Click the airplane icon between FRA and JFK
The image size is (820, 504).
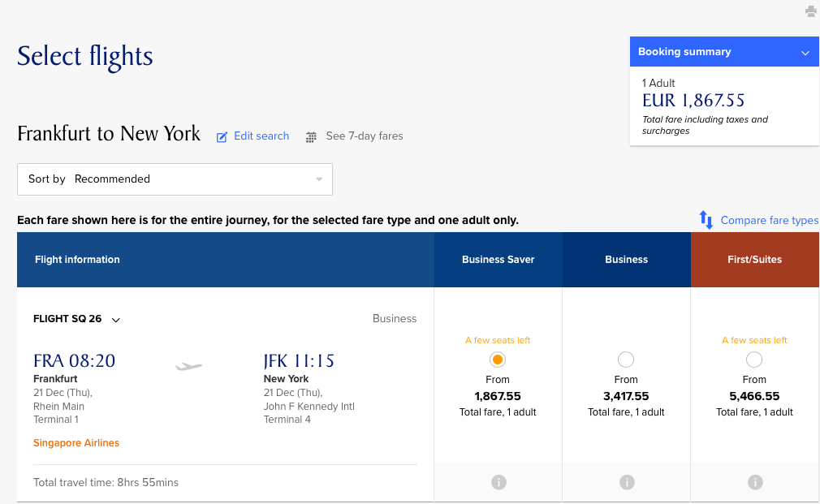pos(188,367)
